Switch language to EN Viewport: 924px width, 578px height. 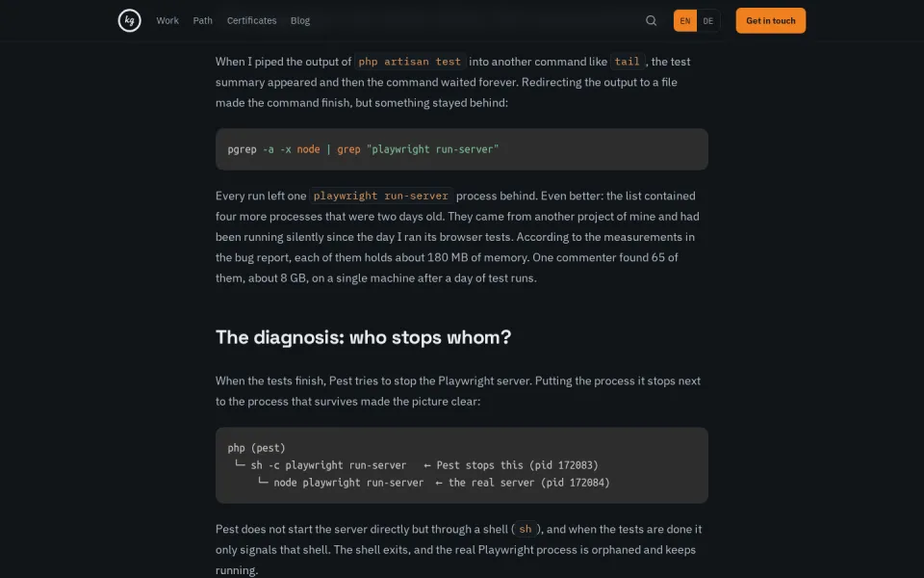tap(684, 20)
